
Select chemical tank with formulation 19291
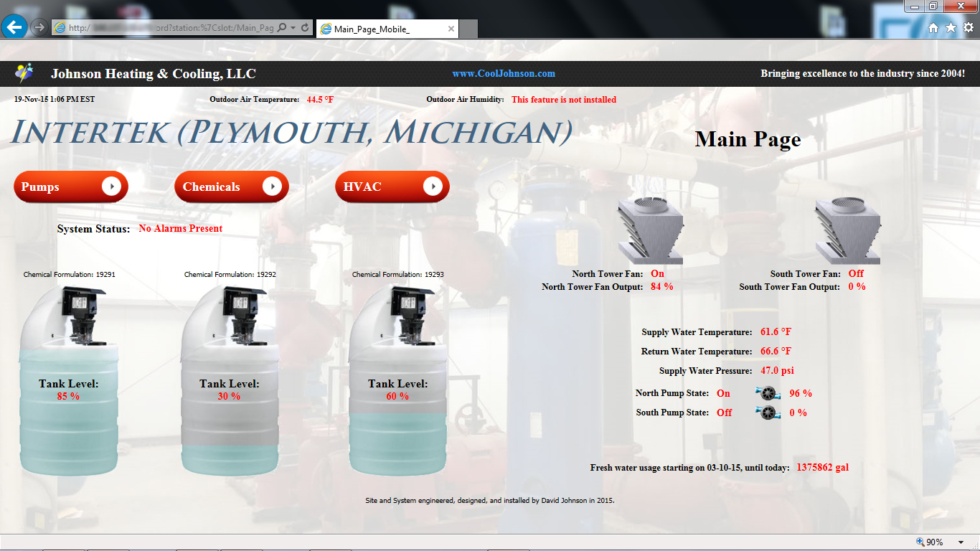(x=70, y=380)
